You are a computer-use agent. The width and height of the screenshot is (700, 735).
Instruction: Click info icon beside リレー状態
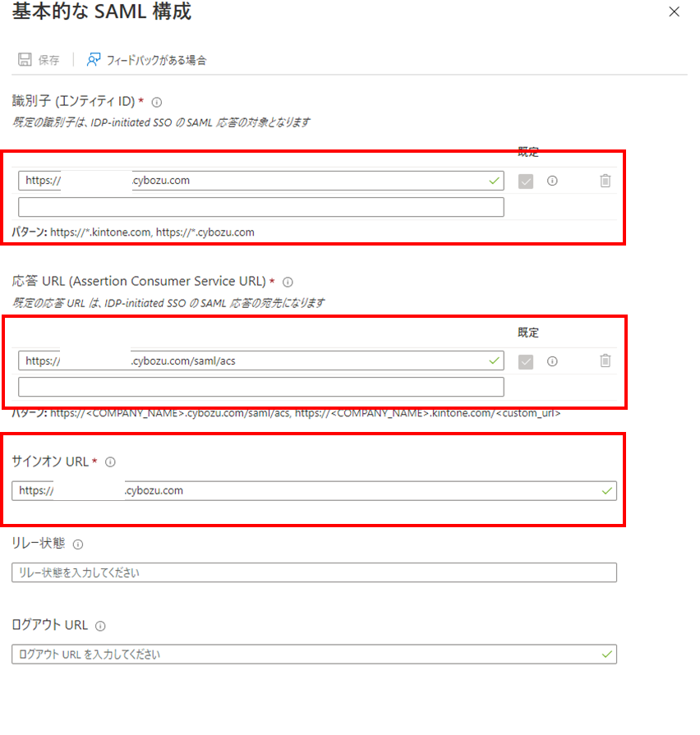78,544
